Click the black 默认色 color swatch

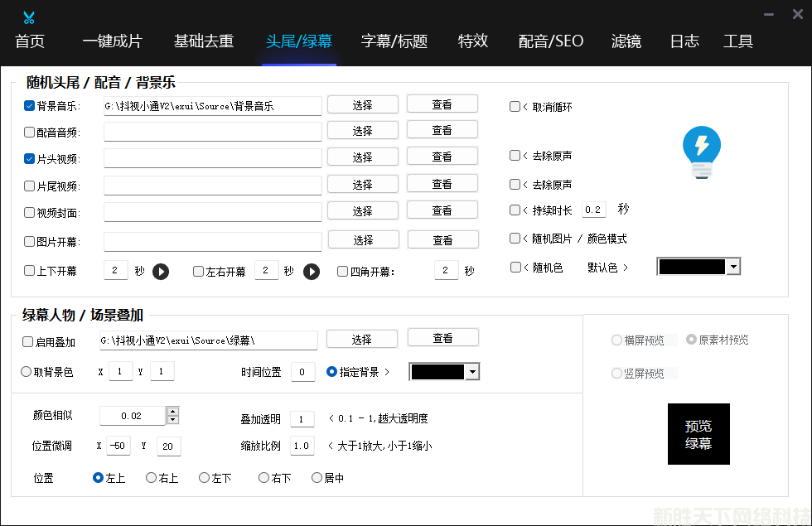(691, 267)
